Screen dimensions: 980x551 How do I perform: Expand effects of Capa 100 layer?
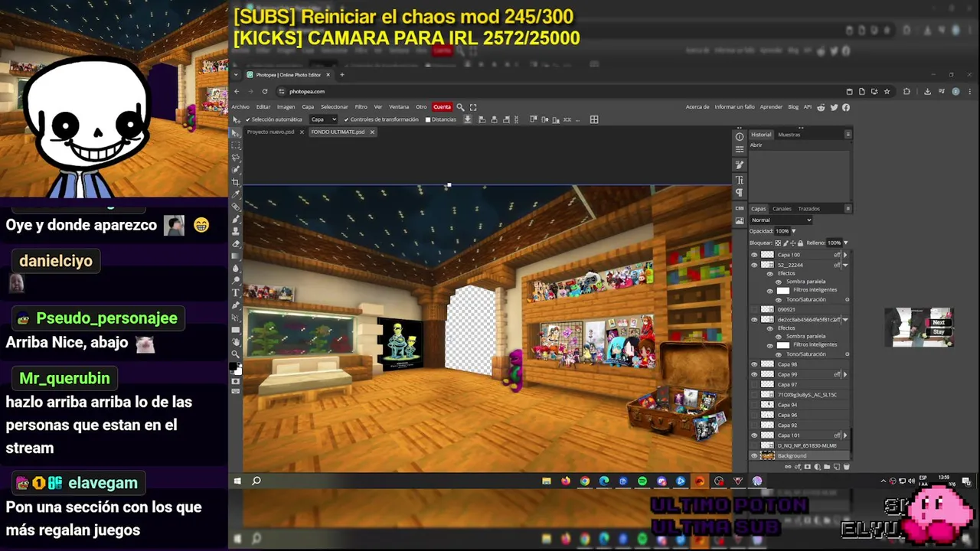[x=845, y=255]
